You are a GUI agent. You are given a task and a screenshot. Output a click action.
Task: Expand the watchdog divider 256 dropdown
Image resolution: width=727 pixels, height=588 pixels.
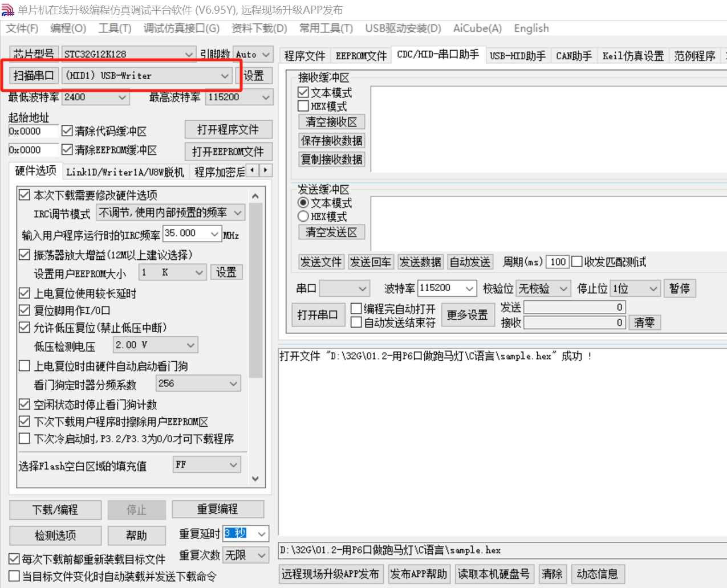tap(234, 383)
